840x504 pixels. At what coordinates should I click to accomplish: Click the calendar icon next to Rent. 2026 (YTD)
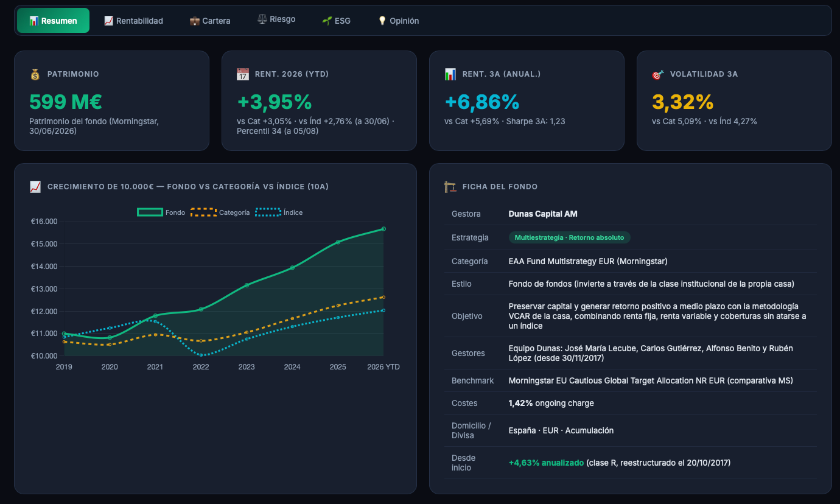(242, 74)
